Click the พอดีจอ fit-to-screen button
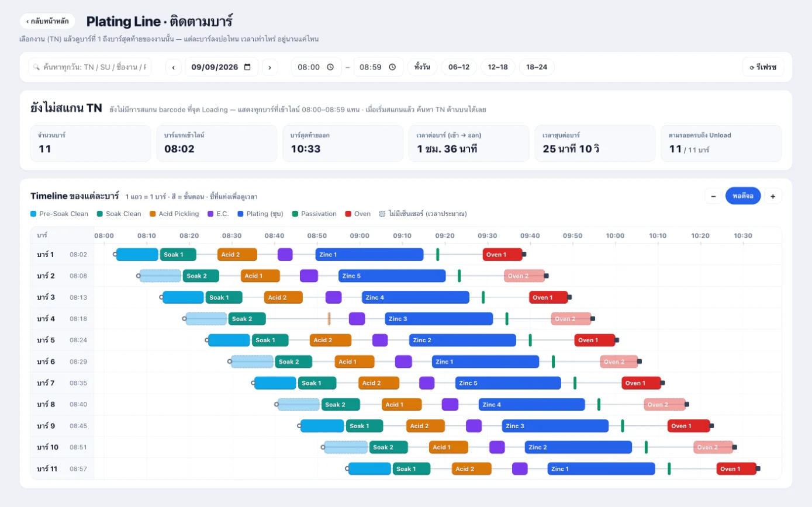 click(x=743, y=196)
